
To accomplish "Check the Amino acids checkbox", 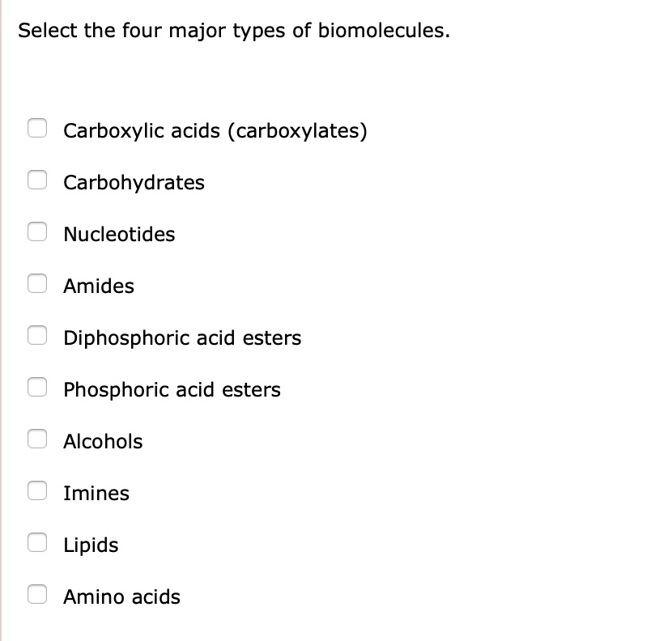I will click(37, 594).
